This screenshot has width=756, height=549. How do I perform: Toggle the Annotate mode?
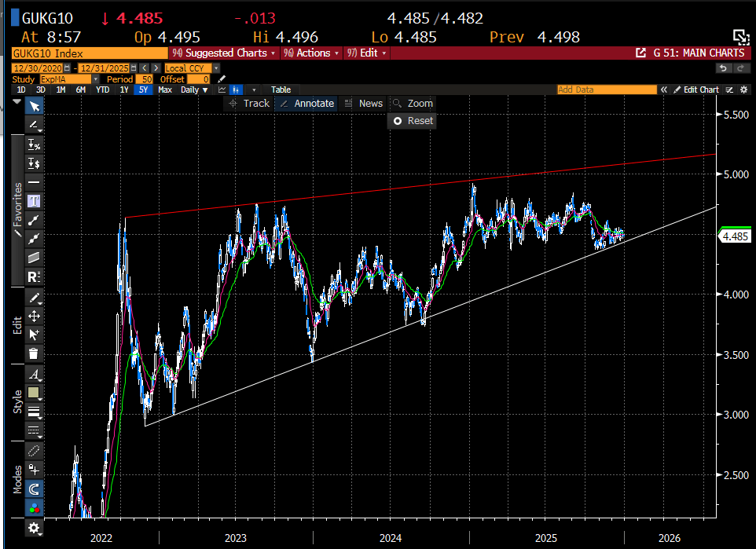[306, 104]
